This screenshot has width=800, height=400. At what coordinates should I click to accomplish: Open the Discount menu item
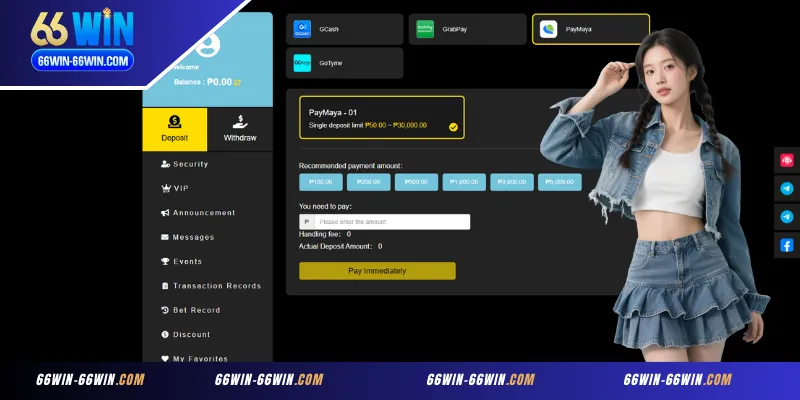(x=207, y=335)
